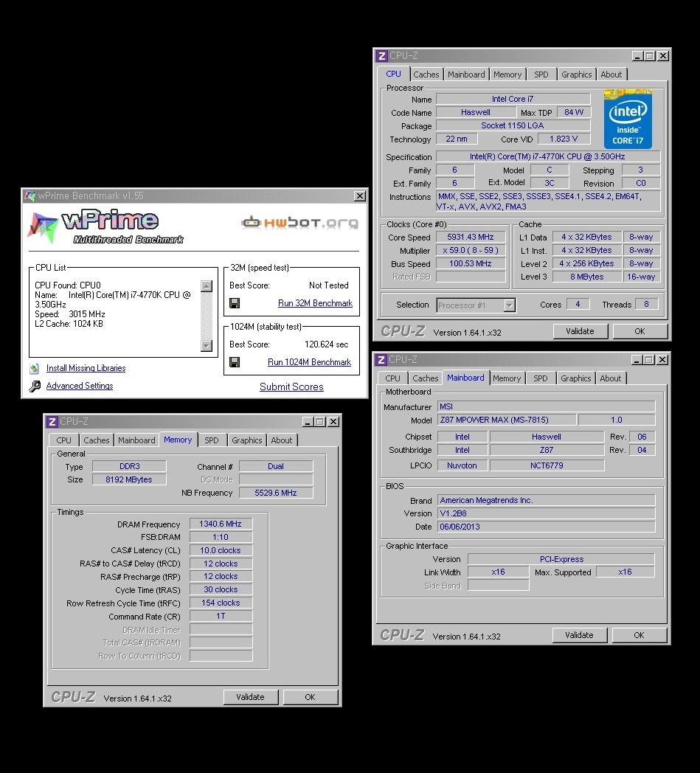
Task: Minimize the top CPU-Z CPU window
Action: 637,56
